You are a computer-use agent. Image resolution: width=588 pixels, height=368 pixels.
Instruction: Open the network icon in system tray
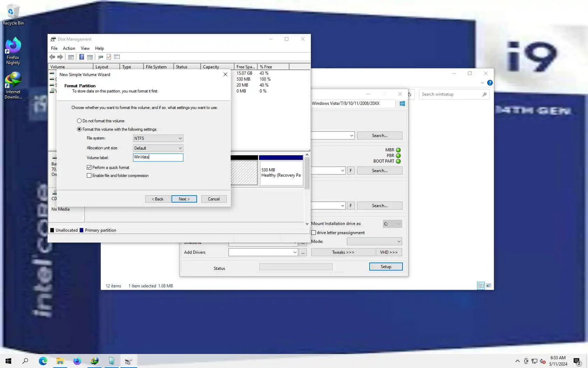coord(534,361)
